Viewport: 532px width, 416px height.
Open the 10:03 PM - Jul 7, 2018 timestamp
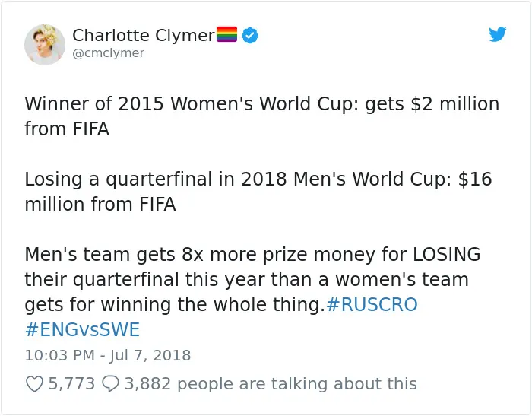coord(108,355)
